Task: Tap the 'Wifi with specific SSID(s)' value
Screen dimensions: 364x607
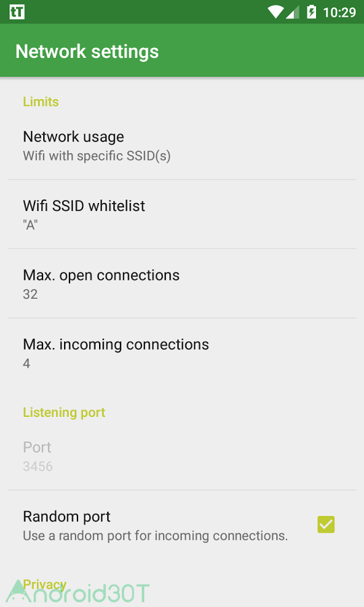Action: tap(96, 156)
